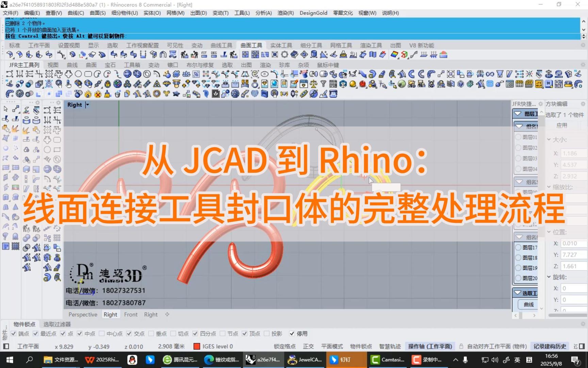588x368 pixels.
Task: Click the red IGES level layer swatch
Action: [x=197, y=347]
